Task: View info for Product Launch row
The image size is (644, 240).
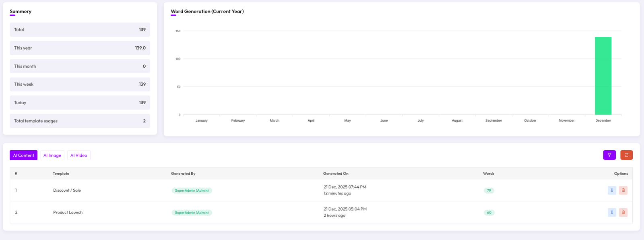Action: [612, 212]
